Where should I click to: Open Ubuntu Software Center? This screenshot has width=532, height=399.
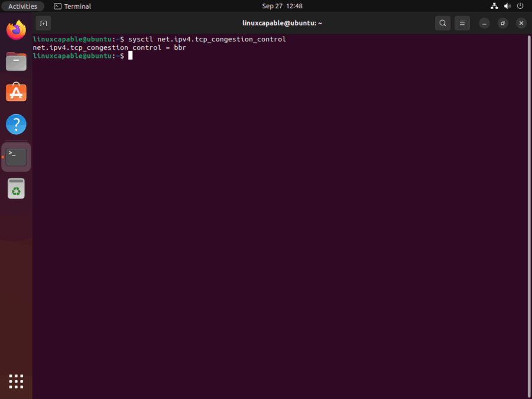(x=16, y=92)
